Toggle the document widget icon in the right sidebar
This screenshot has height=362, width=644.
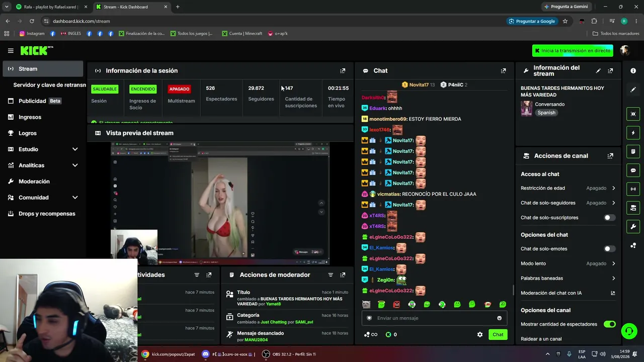(x=633, y=151)
